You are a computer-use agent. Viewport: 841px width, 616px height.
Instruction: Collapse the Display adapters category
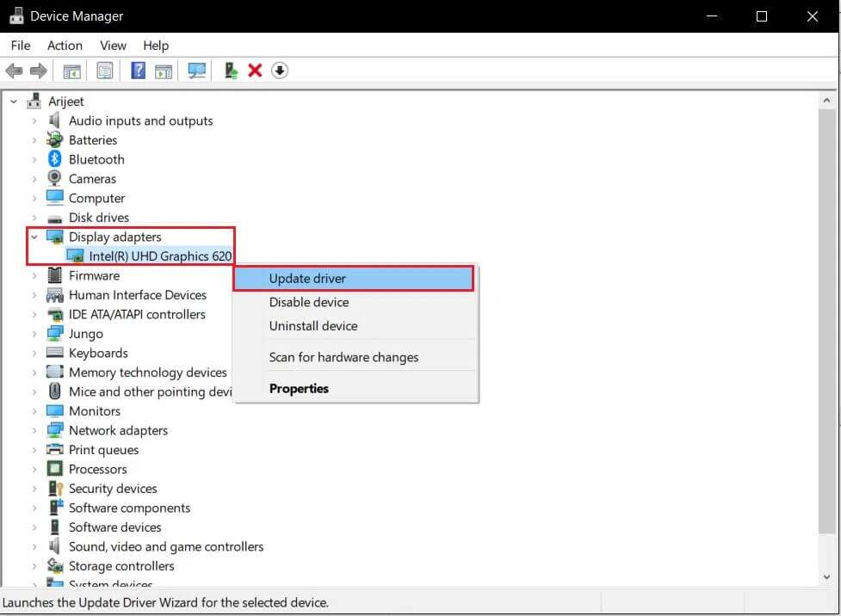pyautogui.click(x=34, y=237)
